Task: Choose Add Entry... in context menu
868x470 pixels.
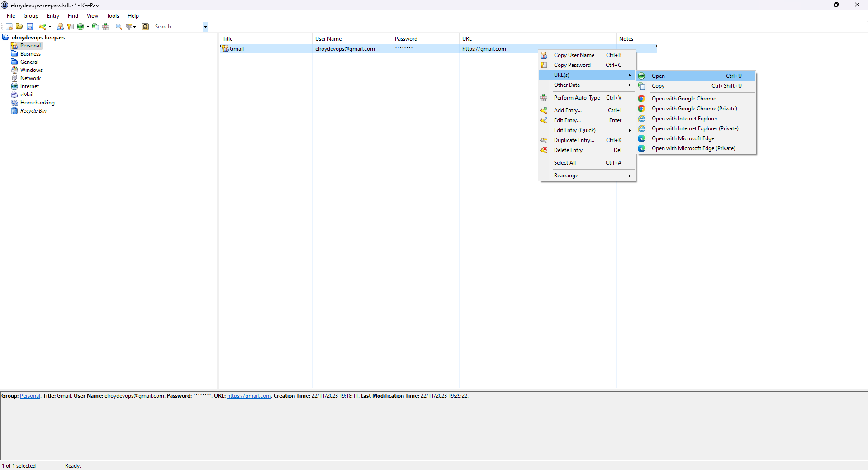Action: [587, 110]
